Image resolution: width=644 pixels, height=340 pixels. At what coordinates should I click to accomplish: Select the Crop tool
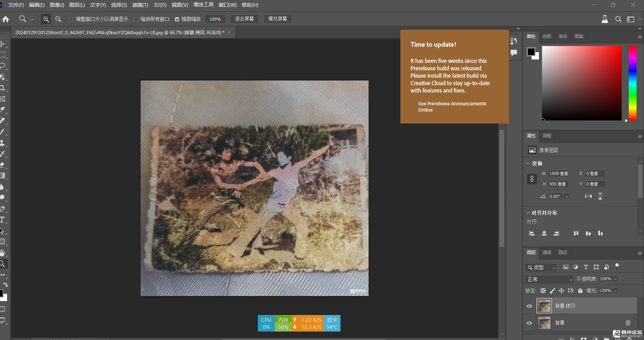click(x=2, y=88)
